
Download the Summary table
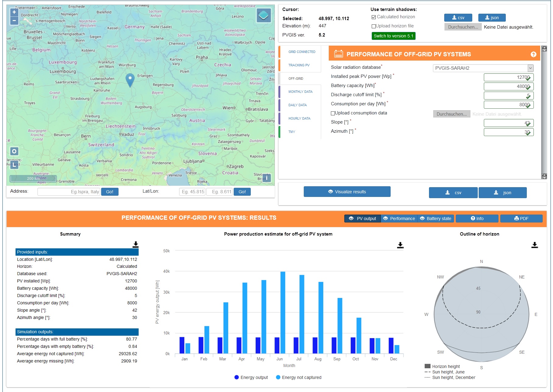point(136,244)
